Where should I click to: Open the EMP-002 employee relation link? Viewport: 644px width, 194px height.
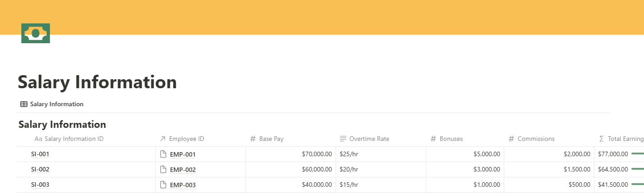click(183, 170)
